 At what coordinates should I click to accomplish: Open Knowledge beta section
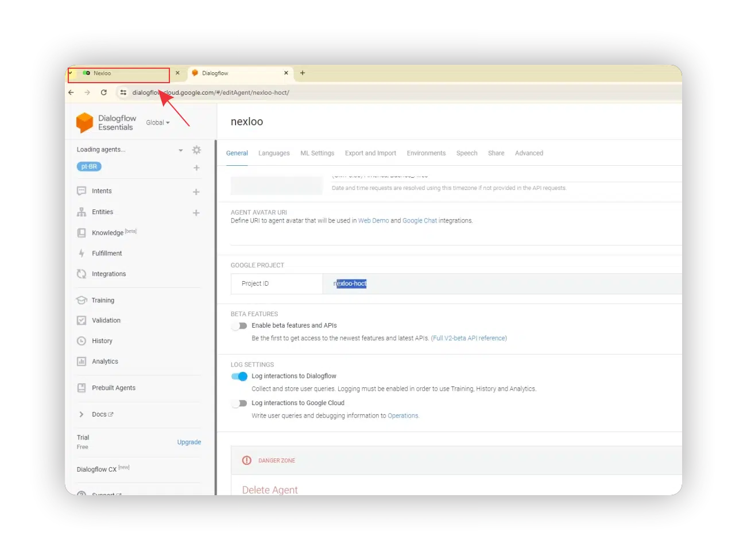point(107,233)
